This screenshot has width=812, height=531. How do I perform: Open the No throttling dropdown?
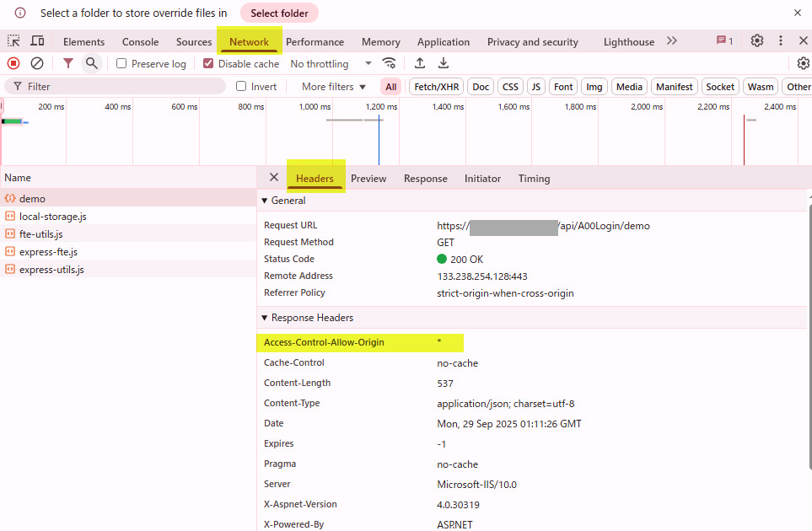tap(331, 64)
